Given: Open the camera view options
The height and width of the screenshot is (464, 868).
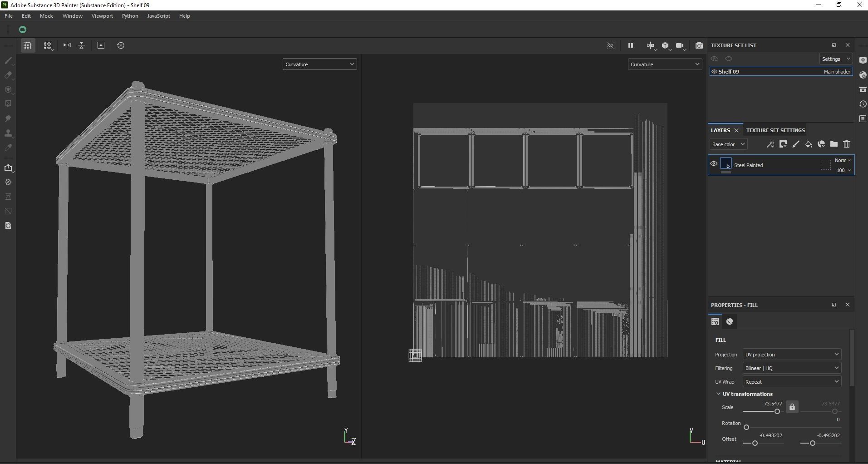Looking at the screenshot, I should pos(680,45).
